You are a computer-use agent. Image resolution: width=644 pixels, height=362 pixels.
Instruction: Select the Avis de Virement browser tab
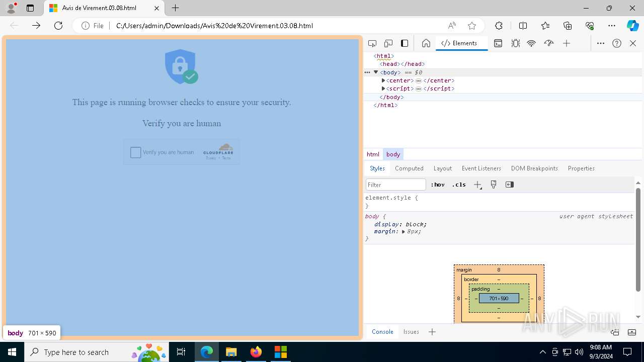coord(105,8)
